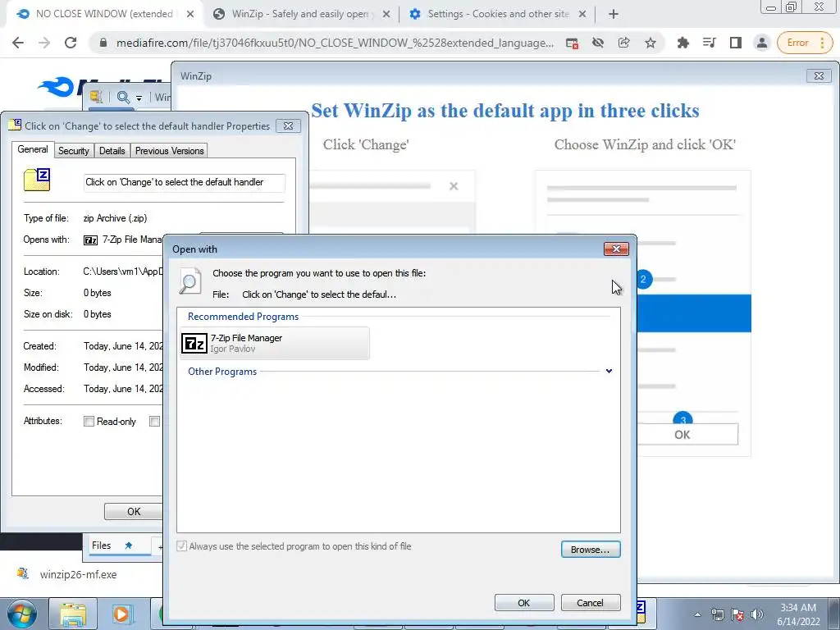Image resolution: width=840 pixels, height=630 pixels.
Task: Click the volume speaker tray icon
Action: point(757,614)
